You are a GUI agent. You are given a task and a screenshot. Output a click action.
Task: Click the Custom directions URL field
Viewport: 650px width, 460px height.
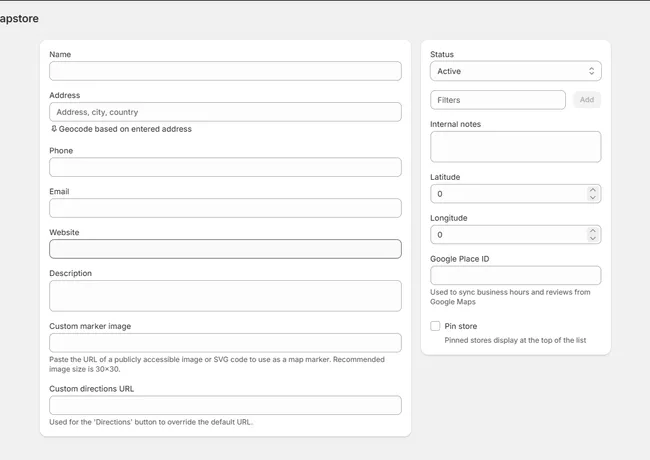pos(225,405)
